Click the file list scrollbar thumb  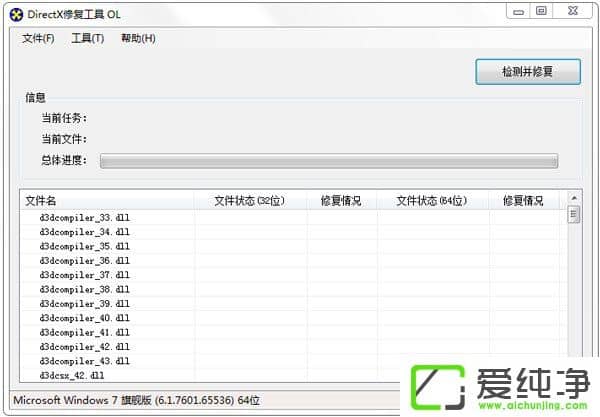coord(574,214)
